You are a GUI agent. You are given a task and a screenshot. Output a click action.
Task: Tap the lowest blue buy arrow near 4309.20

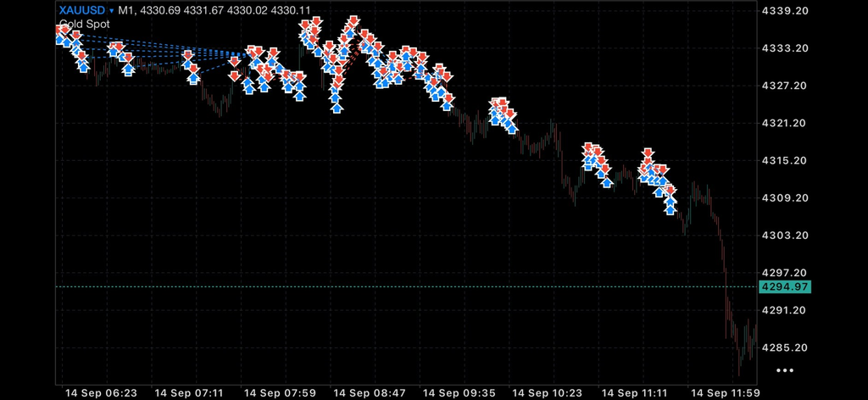[670, 209]
